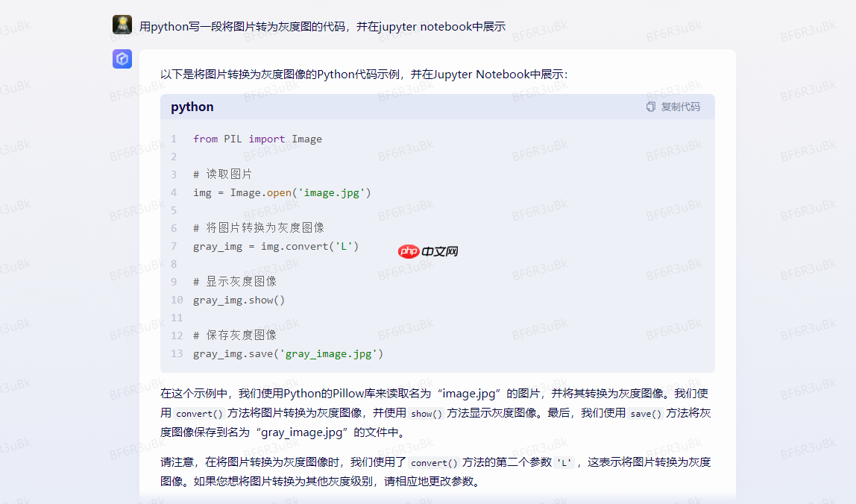The image size is (856, 504).
Task: Click the php中文网 logo in the code block
Action: point(427,251)
